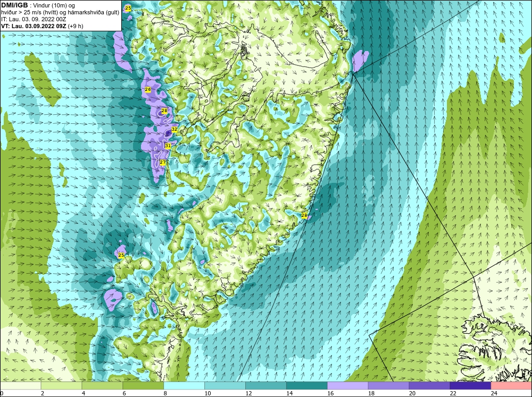
Task: Click the 'hviður > 25 m/s (hvítt)' legend line
Action: click(61, 12)
